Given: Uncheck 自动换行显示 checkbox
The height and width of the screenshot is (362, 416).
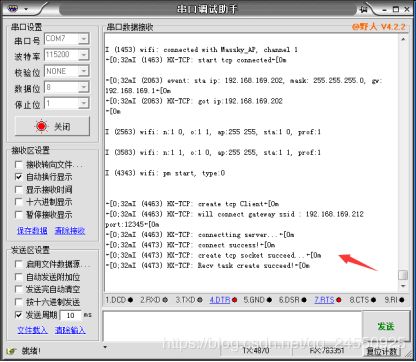Looking at the screenshot, I should [x=19, y=177].
